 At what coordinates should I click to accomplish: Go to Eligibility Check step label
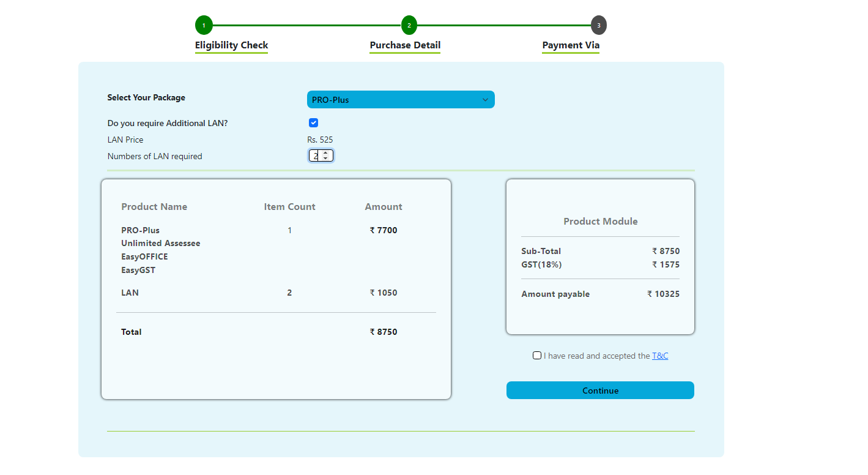point(231,45)
